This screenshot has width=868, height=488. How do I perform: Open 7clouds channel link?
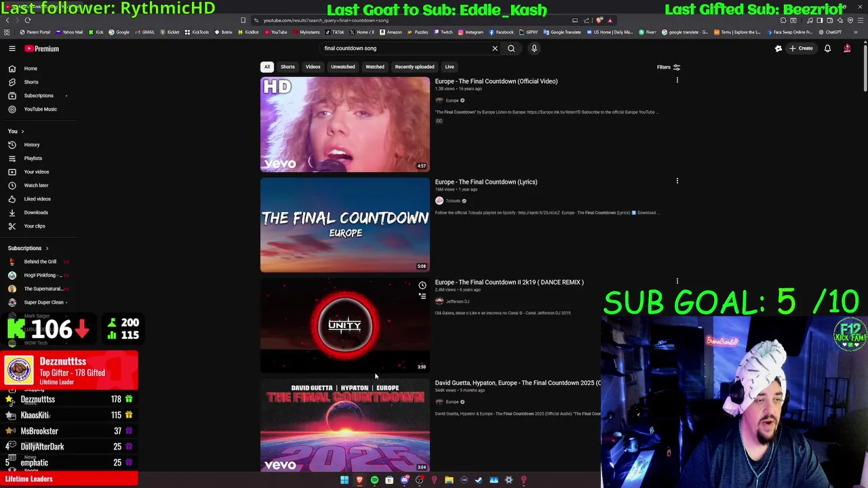452,201
